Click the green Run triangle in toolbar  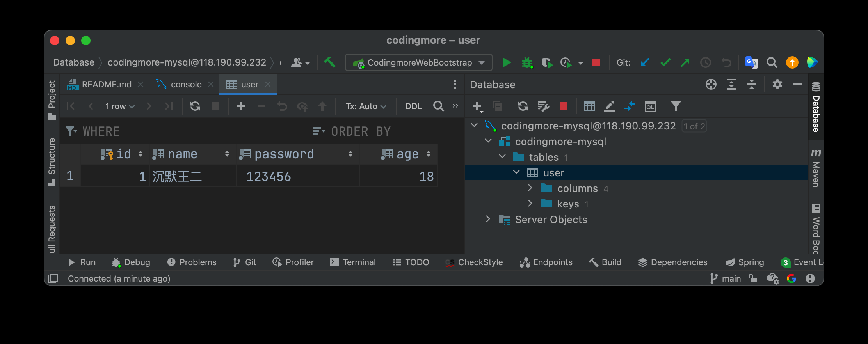(507, 62)
